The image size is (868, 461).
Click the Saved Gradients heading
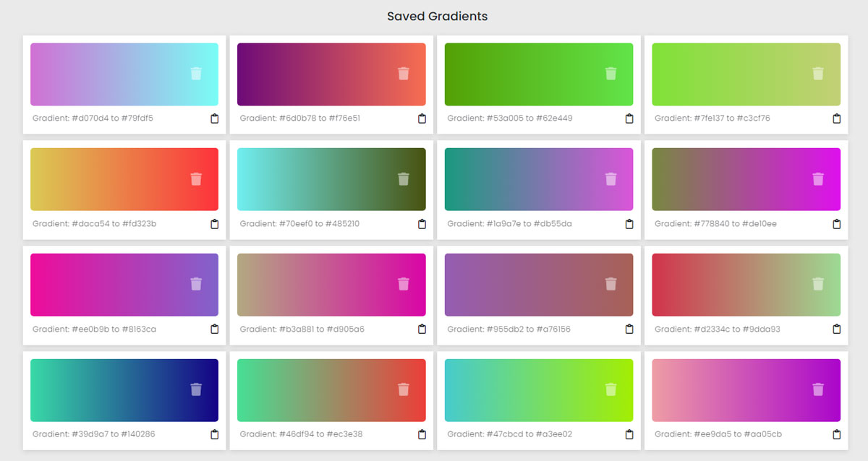(x=437, y=16)
